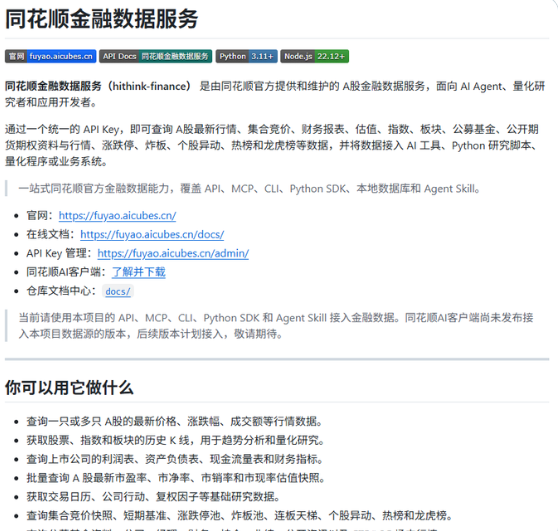Open the https://fuyao.aicubes.cn/admin/ API Key link

pyautogui.click(x=173, y=253)
